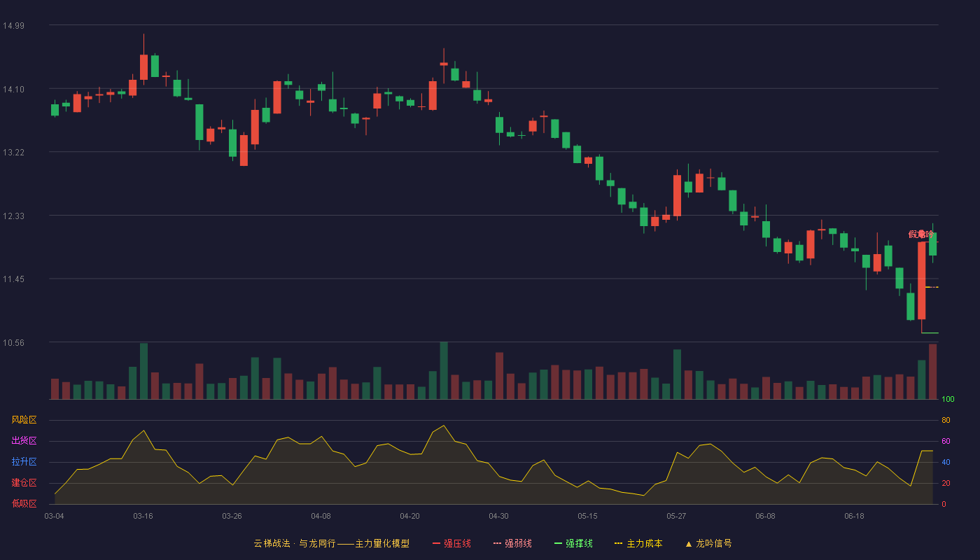
Task: Toggle the 主力成本 legend entry
Action: [x=638, y=543]
